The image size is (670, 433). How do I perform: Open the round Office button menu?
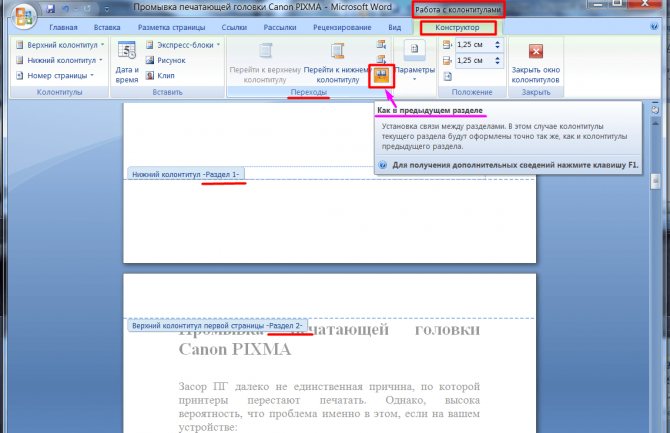tap(23, 16)
